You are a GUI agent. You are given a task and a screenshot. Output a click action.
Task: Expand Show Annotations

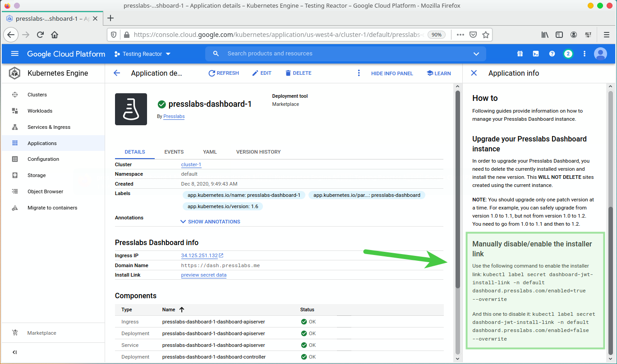[x=210, y=222]
